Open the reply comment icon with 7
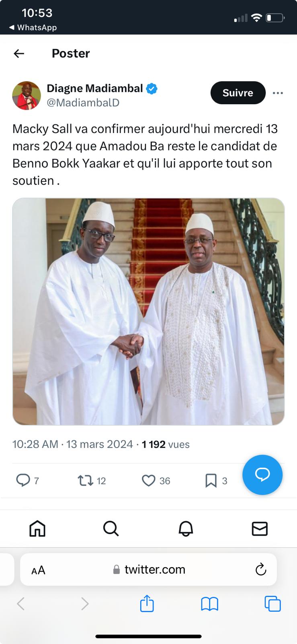The width and height of the screenshot is (297, 644). [x=23, y=480]
